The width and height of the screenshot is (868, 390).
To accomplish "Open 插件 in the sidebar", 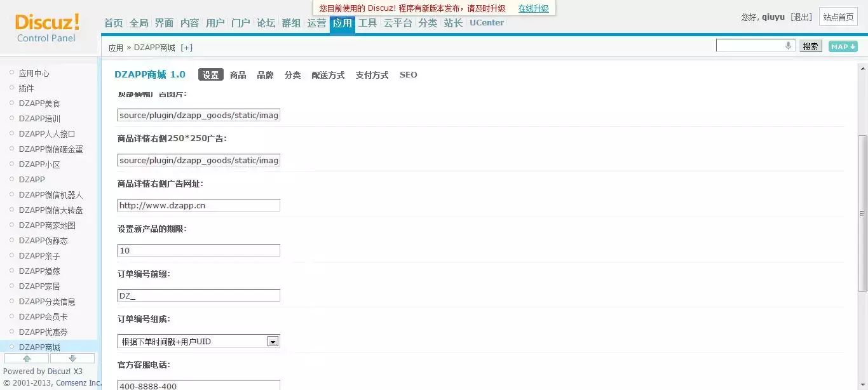I will tap(27, 89).
